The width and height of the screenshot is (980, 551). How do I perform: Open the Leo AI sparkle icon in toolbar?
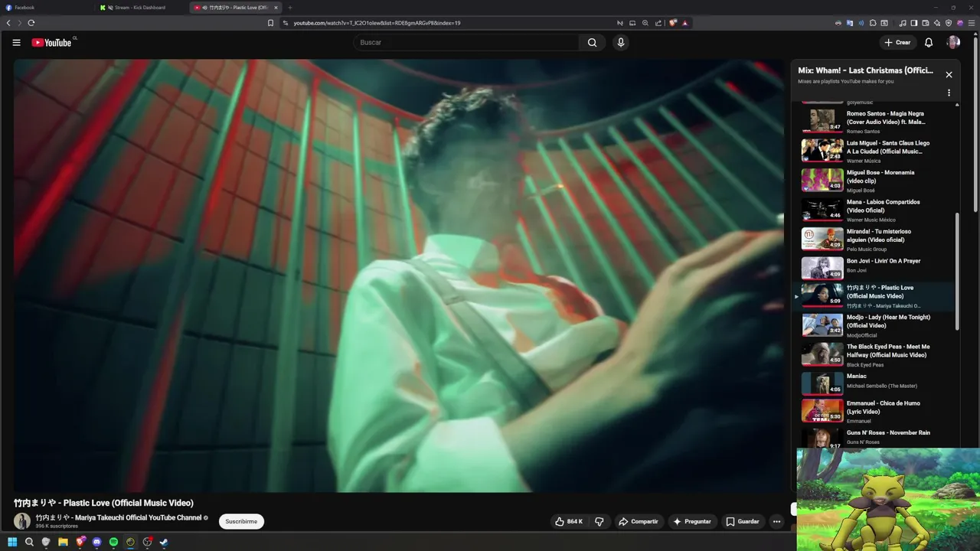coord(936,23)
